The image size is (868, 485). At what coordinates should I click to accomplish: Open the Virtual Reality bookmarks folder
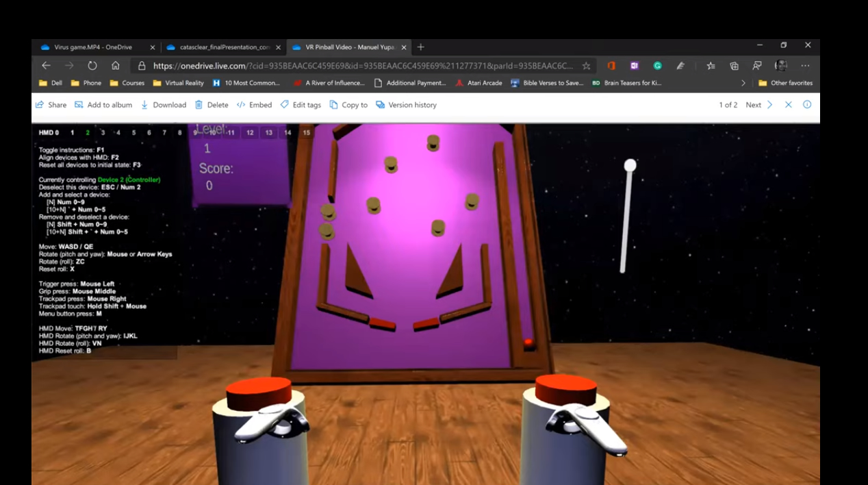coord(178,83)
